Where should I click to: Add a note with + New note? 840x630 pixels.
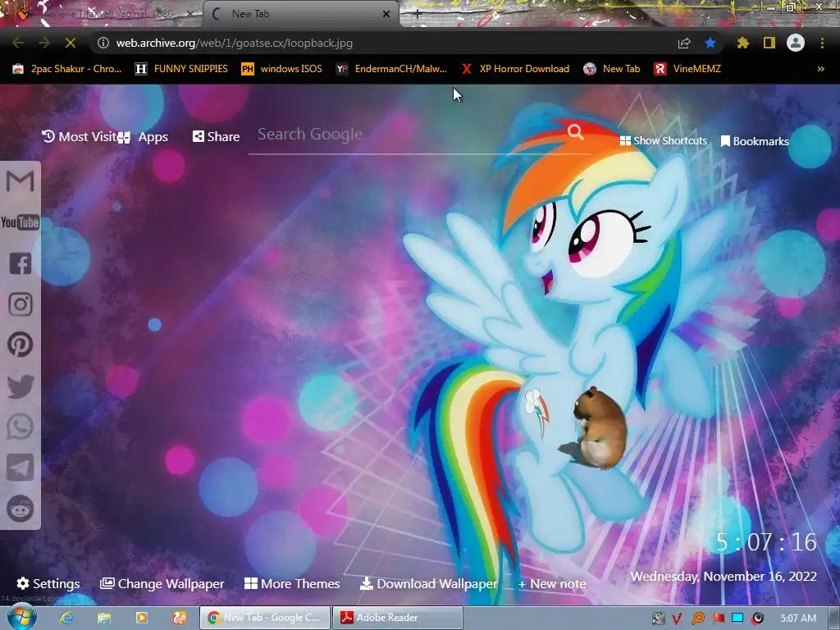click(x=552, y=584)
